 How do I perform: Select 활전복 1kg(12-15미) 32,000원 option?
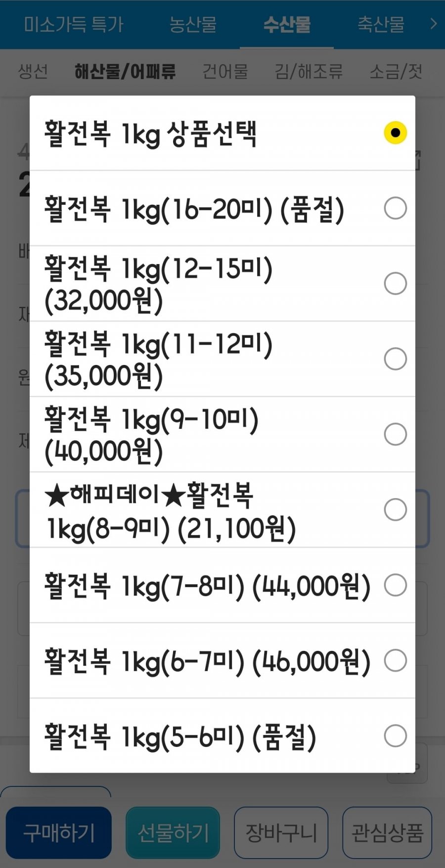tap(395, 283)
